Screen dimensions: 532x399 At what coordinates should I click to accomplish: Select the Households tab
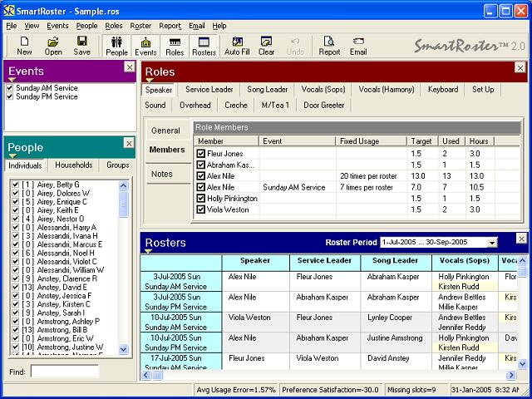pos(73,165)
